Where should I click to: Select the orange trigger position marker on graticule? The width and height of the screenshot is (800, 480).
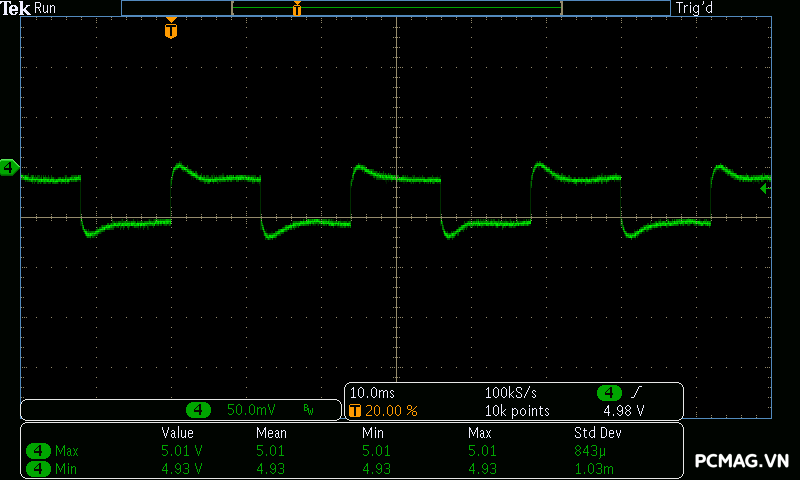click(171, 30)
